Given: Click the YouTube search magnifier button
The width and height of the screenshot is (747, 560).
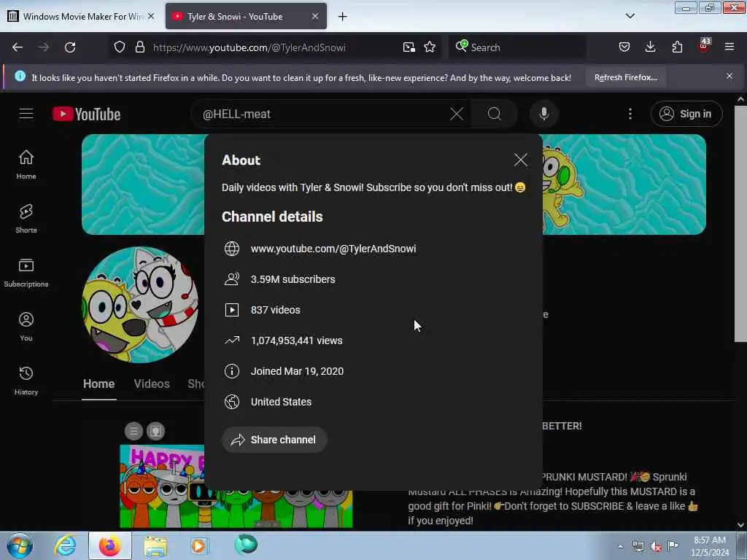Looking at the screenshot, I should coord(495,114).
